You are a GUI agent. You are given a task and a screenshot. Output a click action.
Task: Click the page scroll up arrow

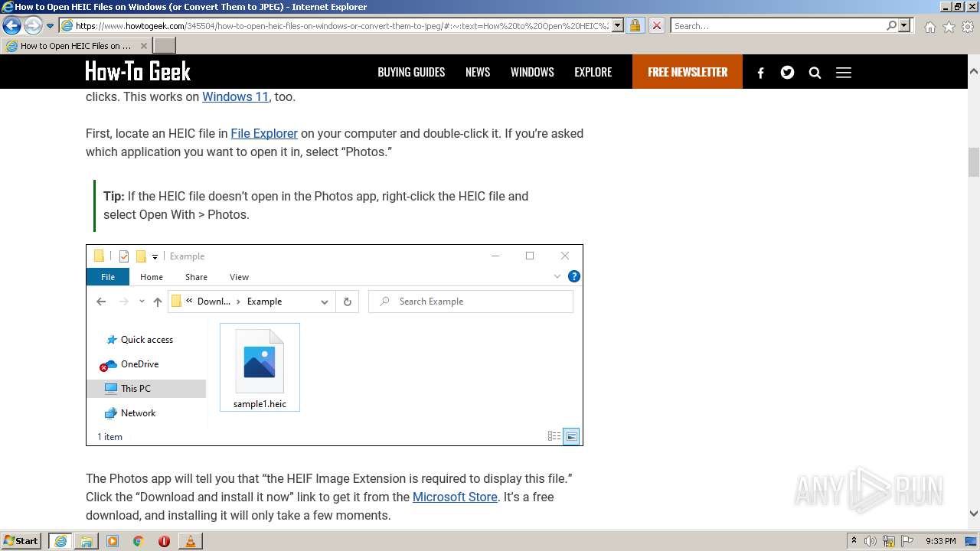click(x=974, y=71)
